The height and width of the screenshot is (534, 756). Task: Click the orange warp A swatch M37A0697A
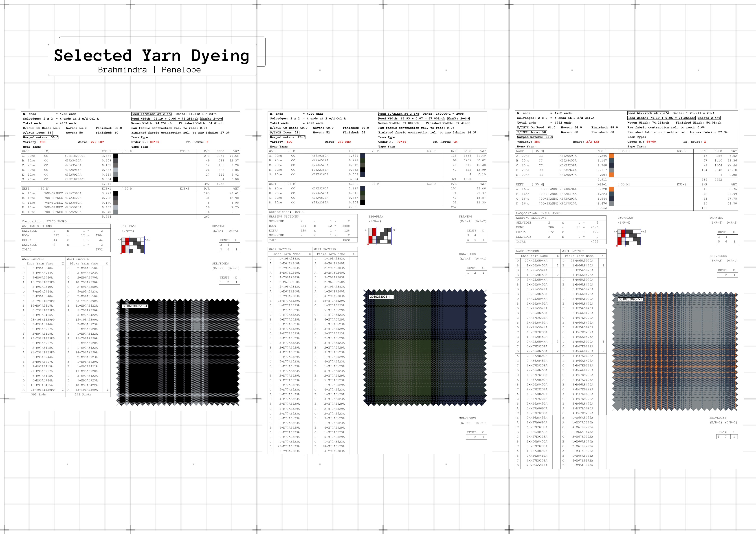[611, 156]
